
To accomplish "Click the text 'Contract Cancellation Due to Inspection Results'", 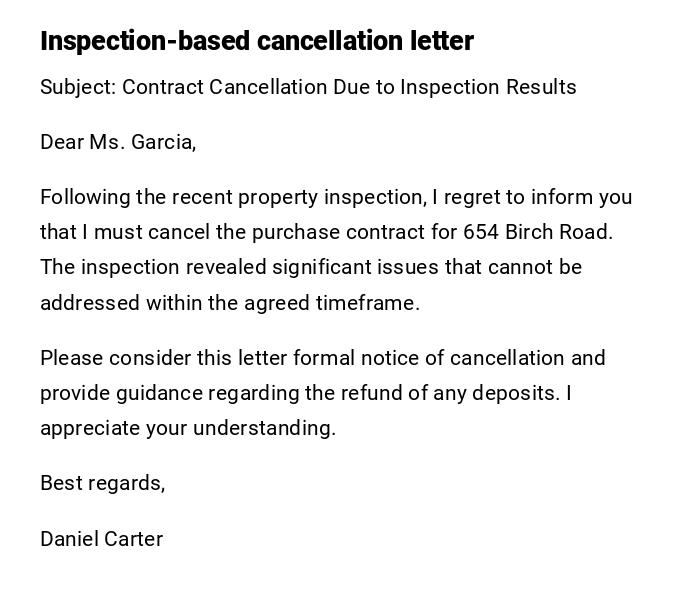I will [x=349, y=87].
